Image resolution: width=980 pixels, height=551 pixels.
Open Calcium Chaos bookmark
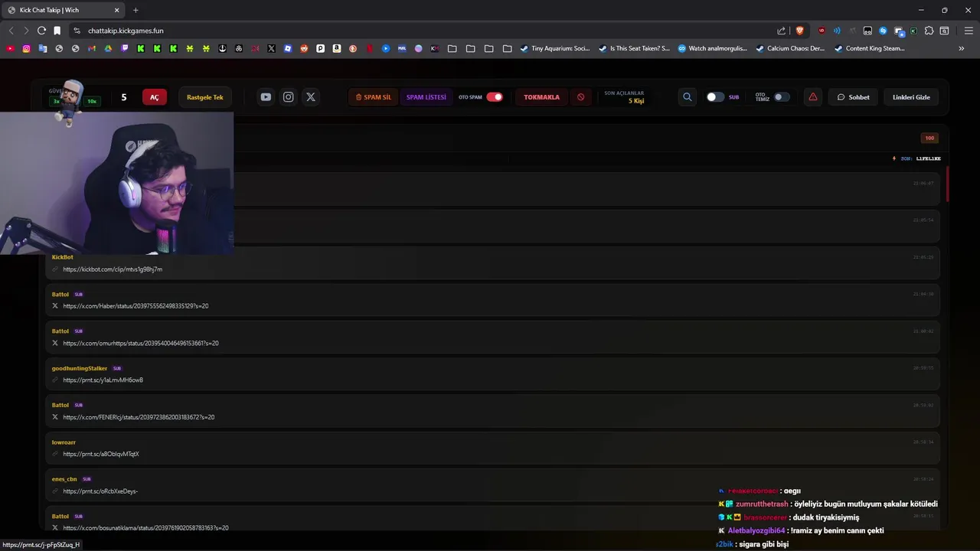791,48
